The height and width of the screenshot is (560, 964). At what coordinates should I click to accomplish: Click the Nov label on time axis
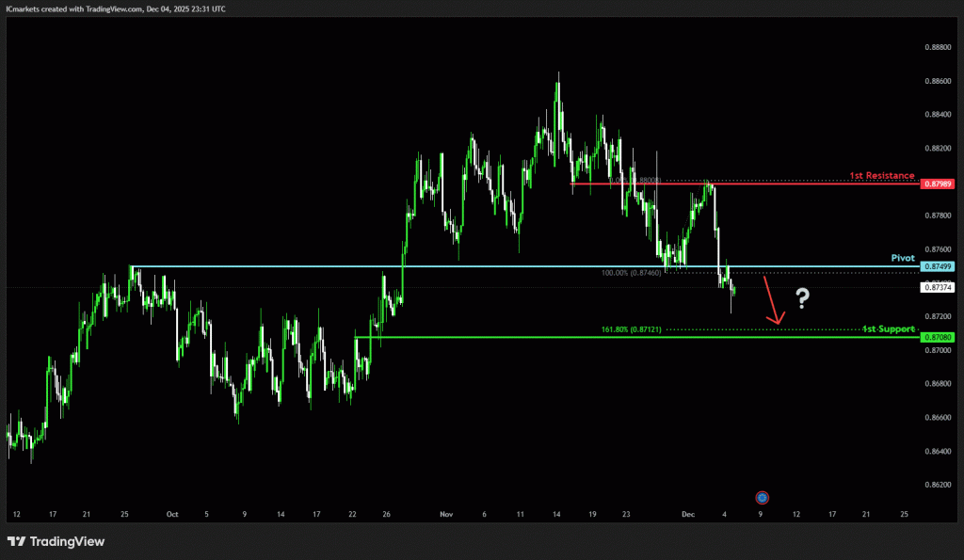click(x=447, y=515)
